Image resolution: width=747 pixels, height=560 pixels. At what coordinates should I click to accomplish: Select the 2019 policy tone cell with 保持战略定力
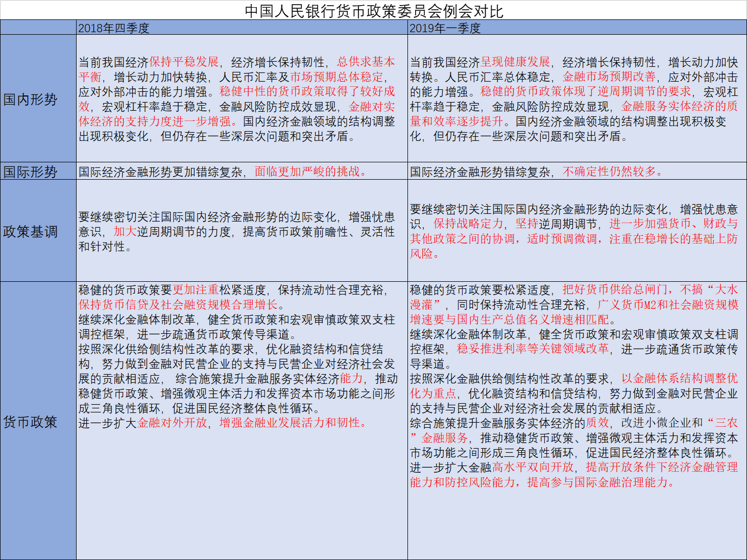coord(577,231)
